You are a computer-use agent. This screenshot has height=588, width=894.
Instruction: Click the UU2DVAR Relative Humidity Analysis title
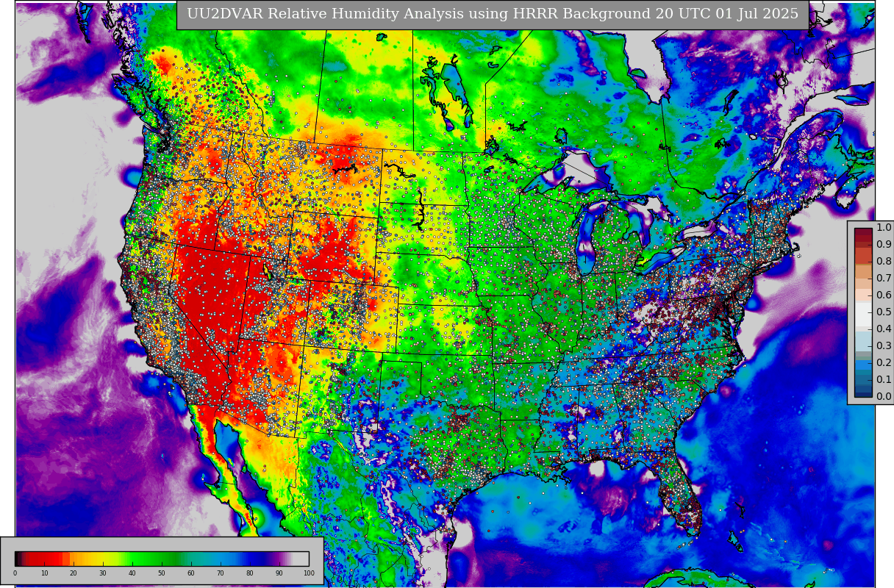tap(493, 14)
